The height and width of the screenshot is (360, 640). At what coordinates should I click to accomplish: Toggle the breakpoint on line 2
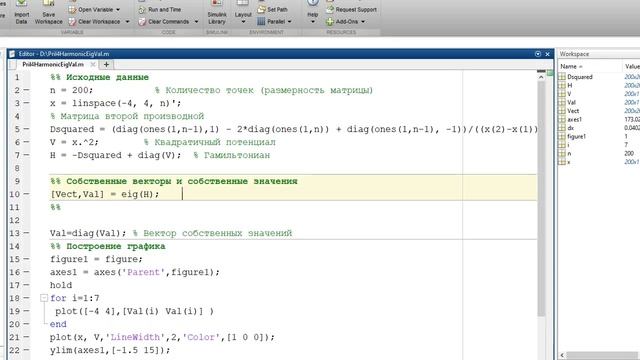(26, 90)
